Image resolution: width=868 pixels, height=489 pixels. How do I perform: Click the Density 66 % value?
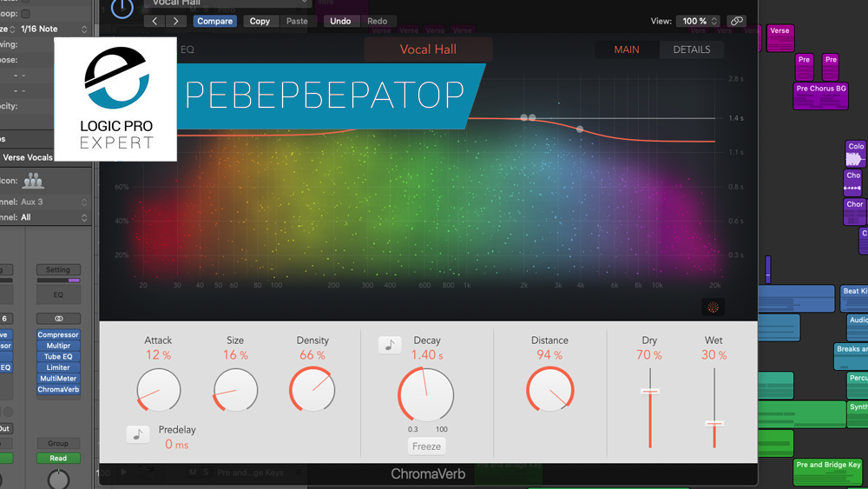(312, 355)
